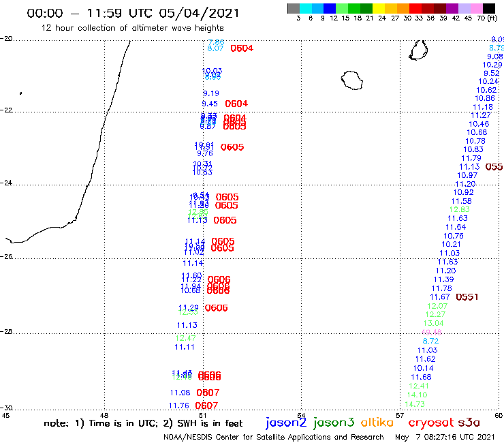The width and height of the screenshot is (504, 443).
Task: Click the wave height value '11.79'
Action: [471, 158]
